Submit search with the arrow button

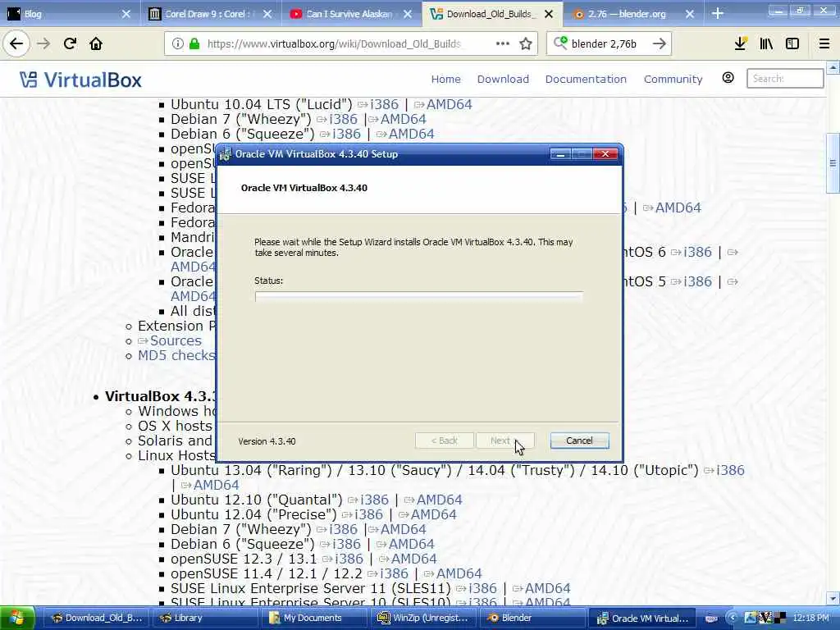click(x=660, y=44)
